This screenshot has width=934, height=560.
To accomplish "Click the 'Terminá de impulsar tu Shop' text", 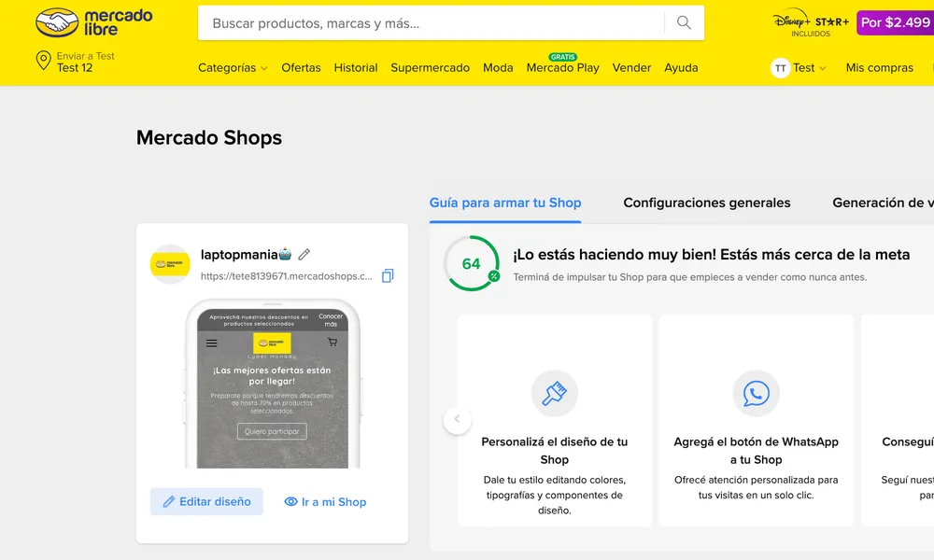I will pyautogui.click(x=690, y=276).
